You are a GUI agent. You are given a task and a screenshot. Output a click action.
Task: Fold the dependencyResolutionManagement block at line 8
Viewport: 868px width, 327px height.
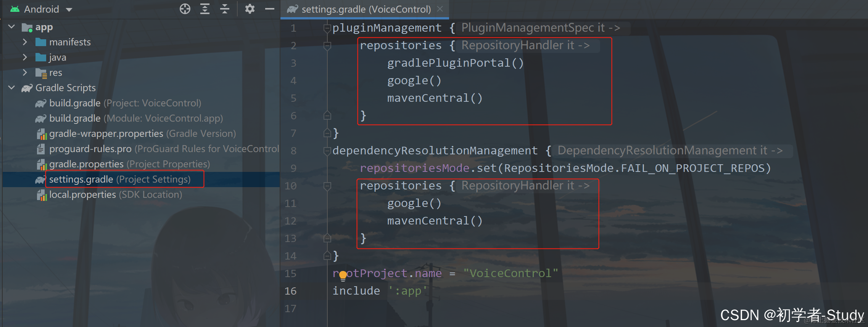pos(327,151)
